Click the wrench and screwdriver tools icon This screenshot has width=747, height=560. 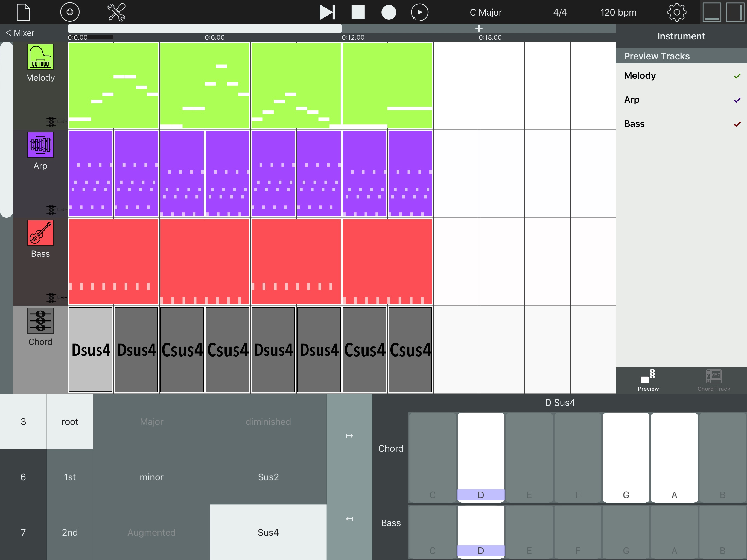point(116,12)
